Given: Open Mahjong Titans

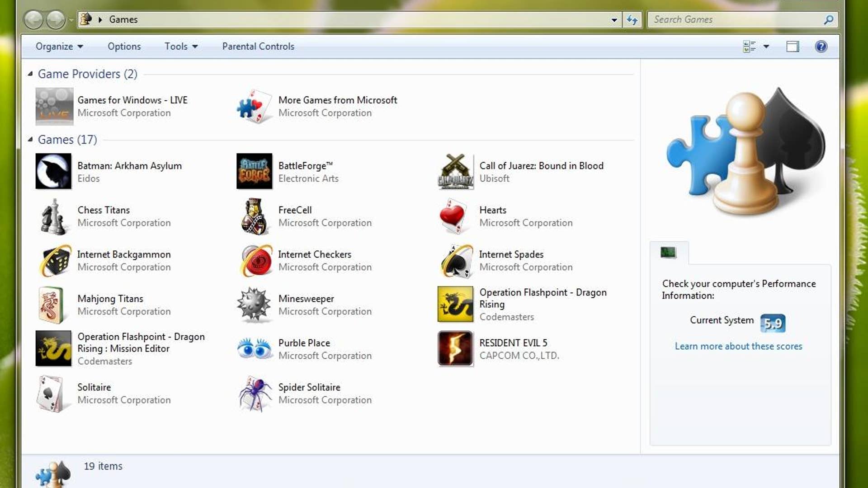Looking at the screenshot, I should coord(110,299).
